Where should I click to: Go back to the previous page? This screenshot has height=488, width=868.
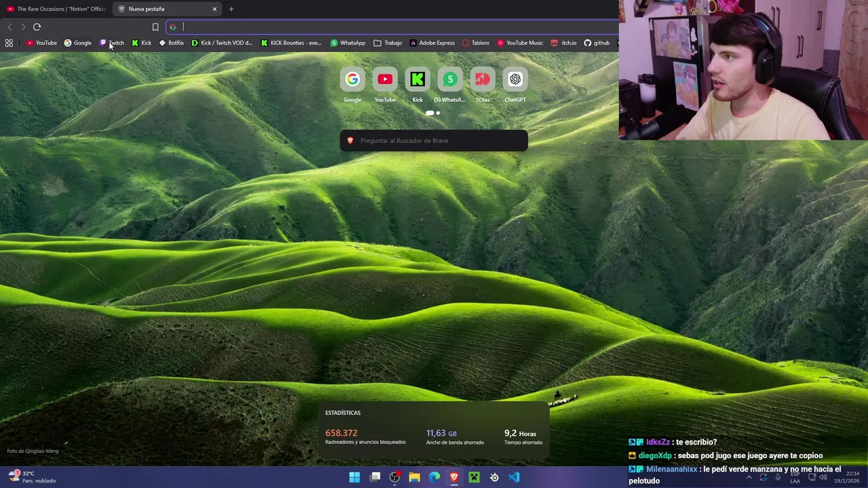pos(9,27)
